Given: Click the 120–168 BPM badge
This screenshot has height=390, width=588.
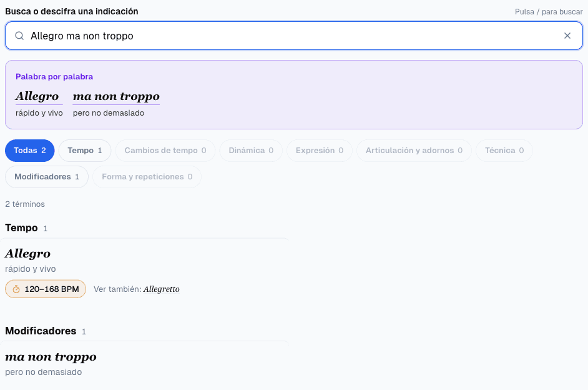Looking at the screenshot, I should pos(46,289).
